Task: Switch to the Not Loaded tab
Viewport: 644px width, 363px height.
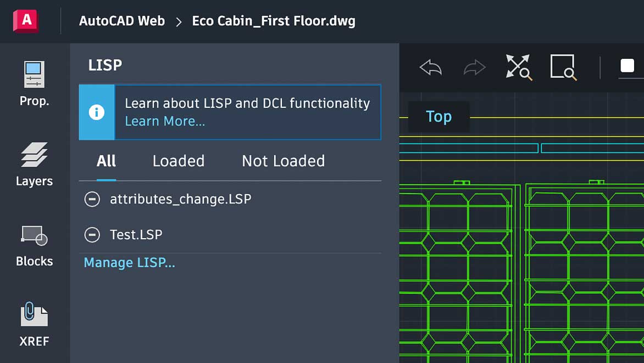Action: [x=282, y=161]
